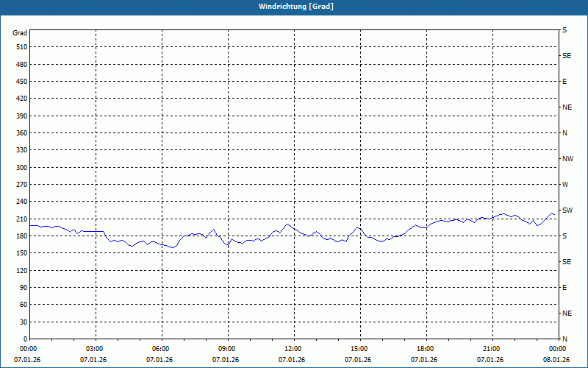Click the 07.01.26 date under 18:00
The width and height of the screenshot is (588, 368).
(x=424, y=360)
